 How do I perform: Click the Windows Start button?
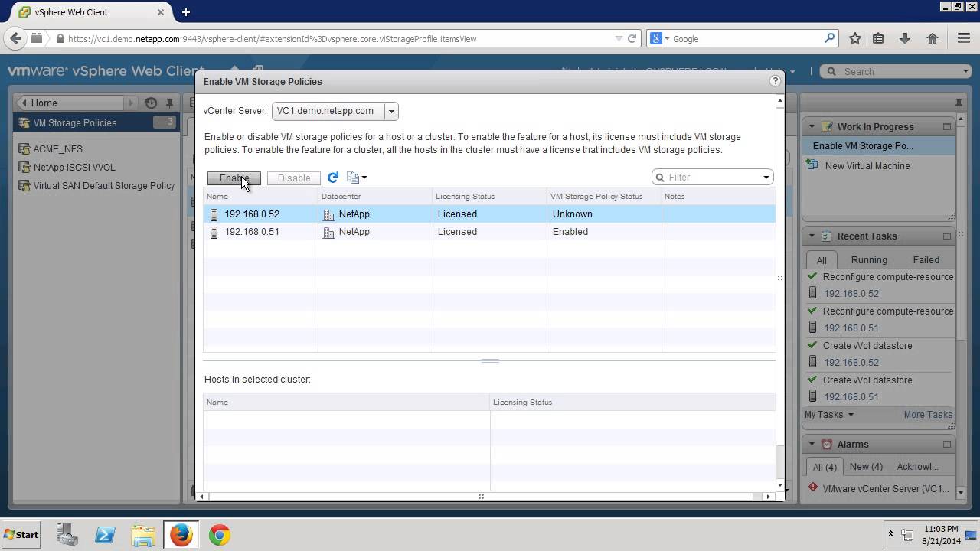coord(21,535)
